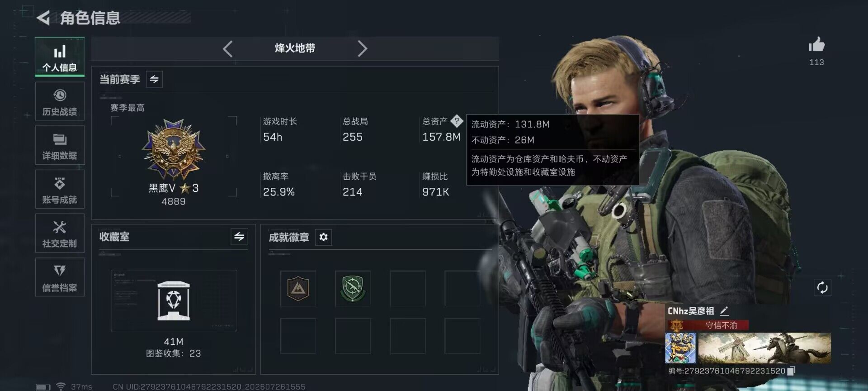Select the green crosshair achievement badge
The height and width of the screenshot is (391, 868).
tap(353, 288)
